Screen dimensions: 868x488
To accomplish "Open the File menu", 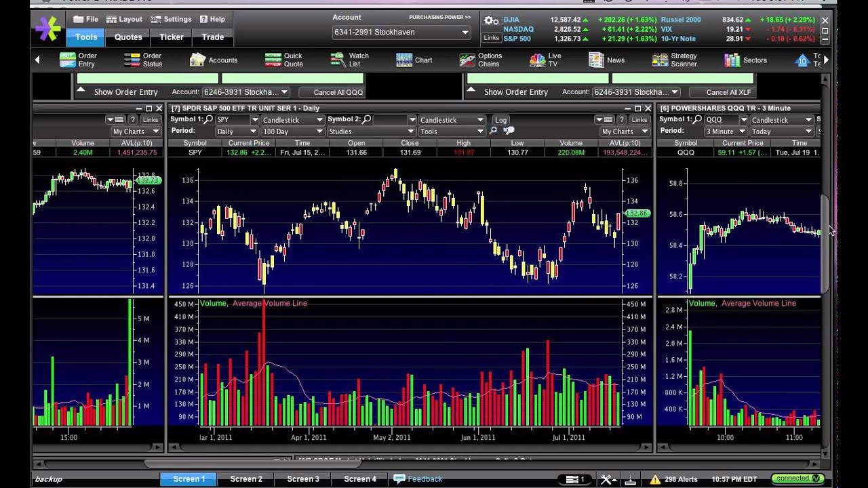I will click(85, 19).
